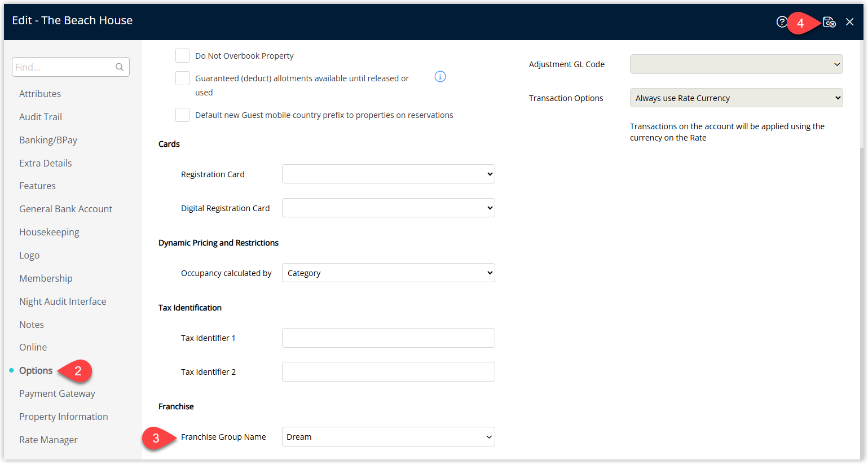Click the search magnifier icon in Find box
The height and width of the screenshot is (464, 868).
coord(120,67)
